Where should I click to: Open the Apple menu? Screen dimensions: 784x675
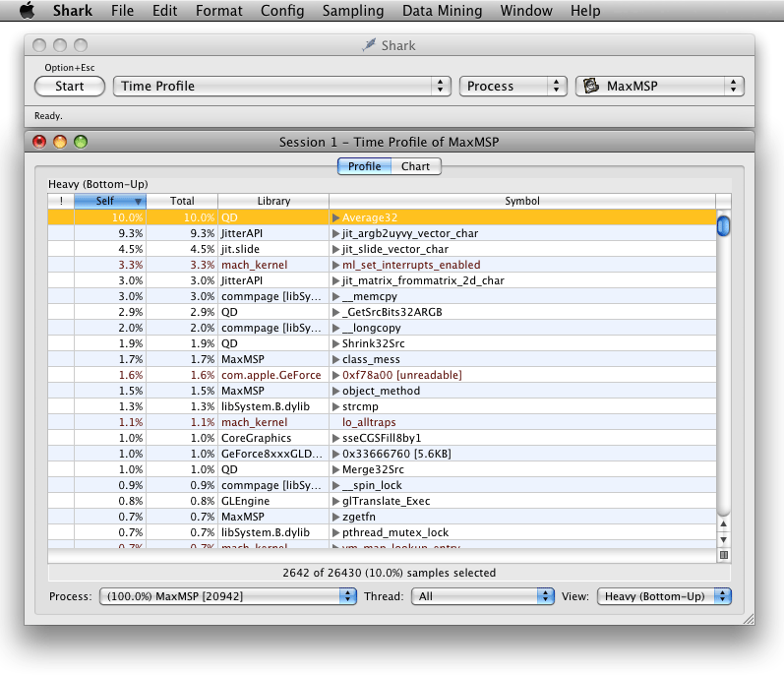click(27, 11)
